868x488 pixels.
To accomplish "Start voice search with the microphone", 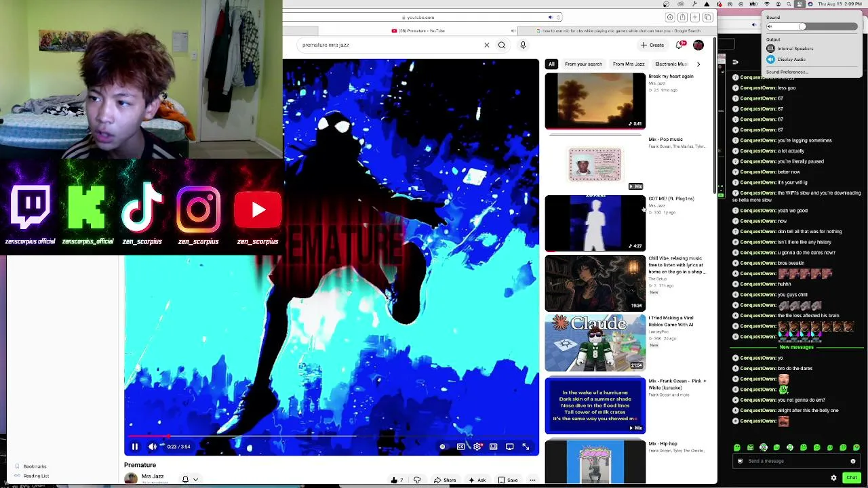I will 523,45.
